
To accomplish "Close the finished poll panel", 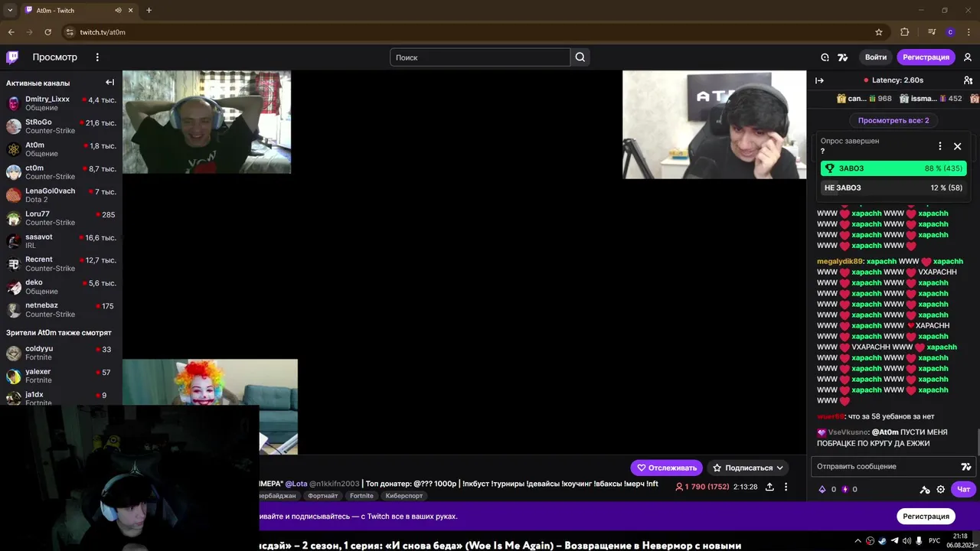I will pyautogui.click(x=957, y=146).
